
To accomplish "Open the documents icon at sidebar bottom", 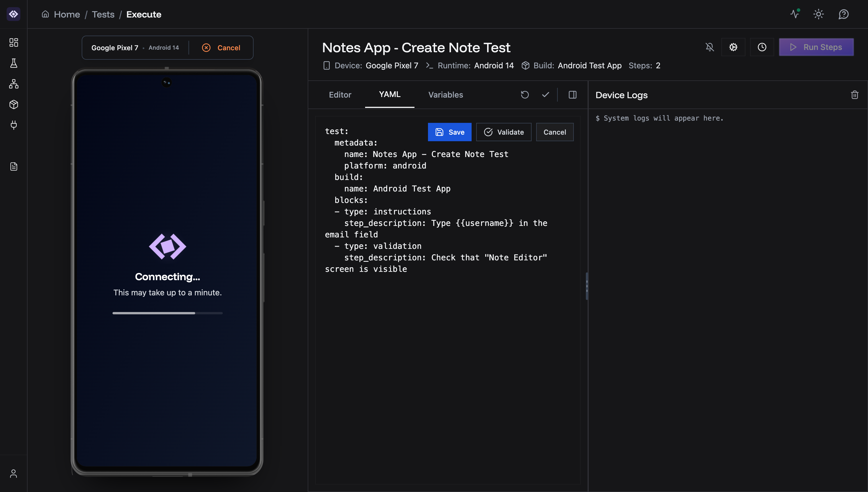I will coord(13,166).
